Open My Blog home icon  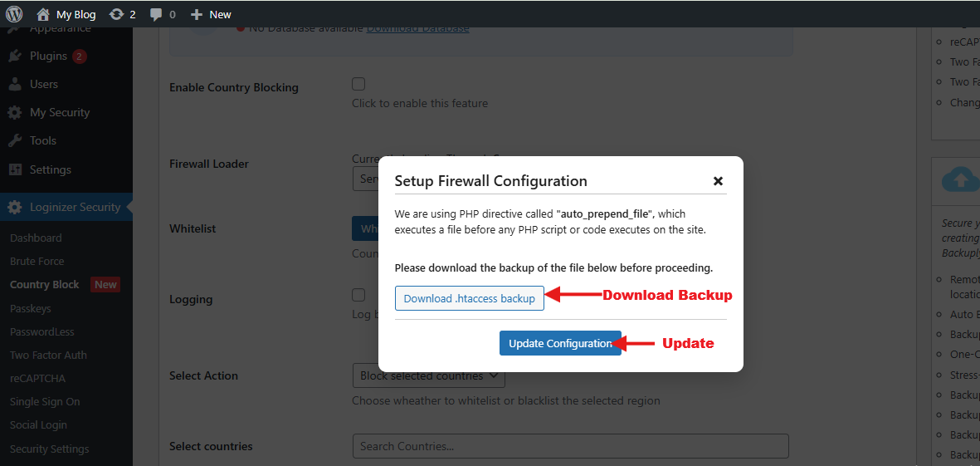(43, 14)
